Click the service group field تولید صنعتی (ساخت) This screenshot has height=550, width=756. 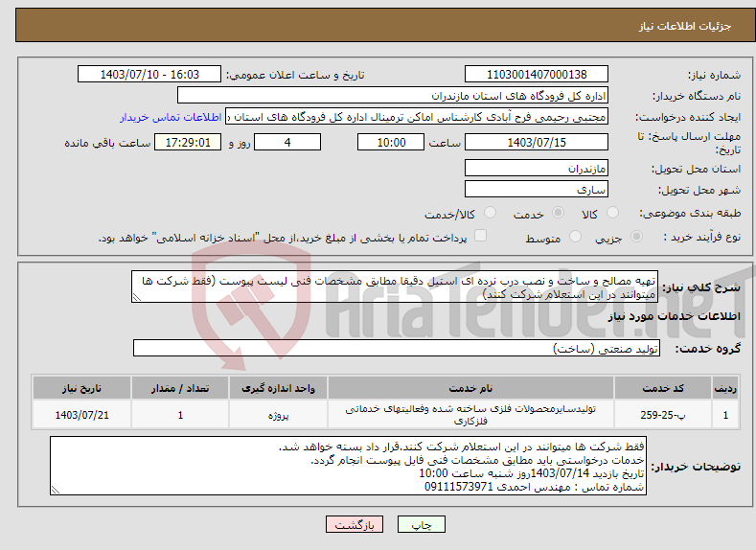(x=397, y=348)
